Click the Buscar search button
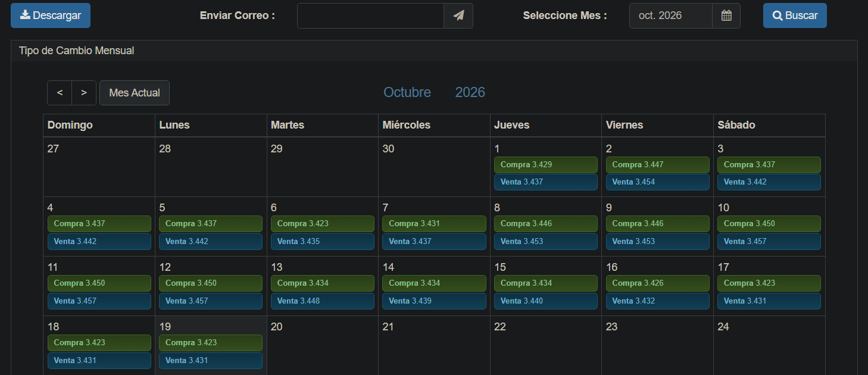This screenshot has height=375, width=868. [795, 15]
